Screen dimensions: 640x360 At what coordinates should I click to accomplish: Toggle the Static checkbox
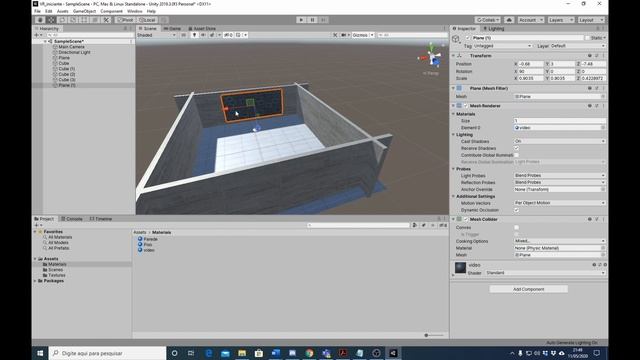pyautogui.click(x=587, y=38)
